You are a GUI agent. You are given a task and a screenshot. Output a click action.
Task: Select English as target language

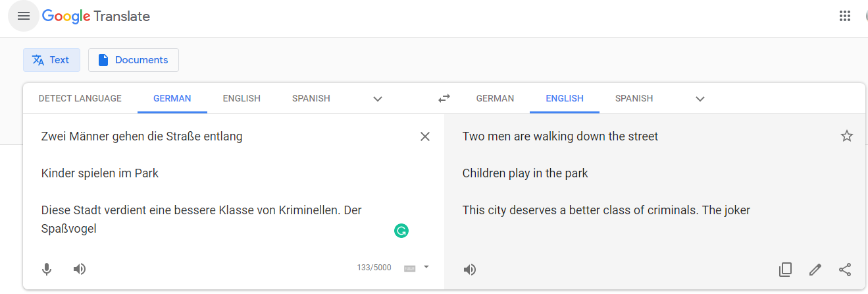pyautogui.click(x=565, y=98)
